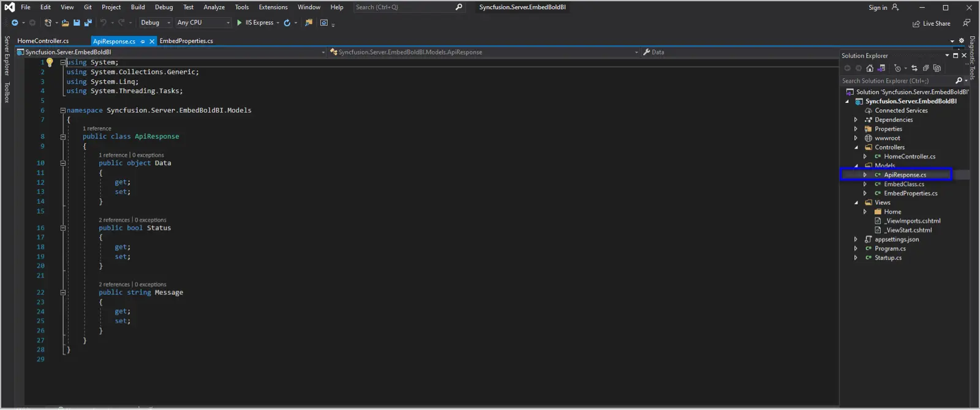Collapse the ApiResponse class code block
The height and width of the screenshot is (410, 980).
pyautogui.click(x=62, y=137)
